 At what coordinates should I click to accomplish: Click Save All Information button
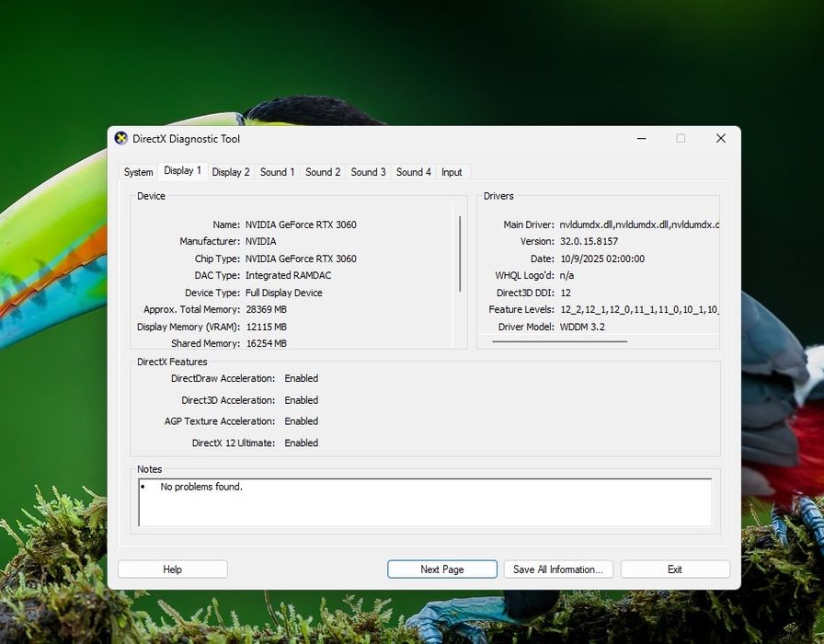558,569
